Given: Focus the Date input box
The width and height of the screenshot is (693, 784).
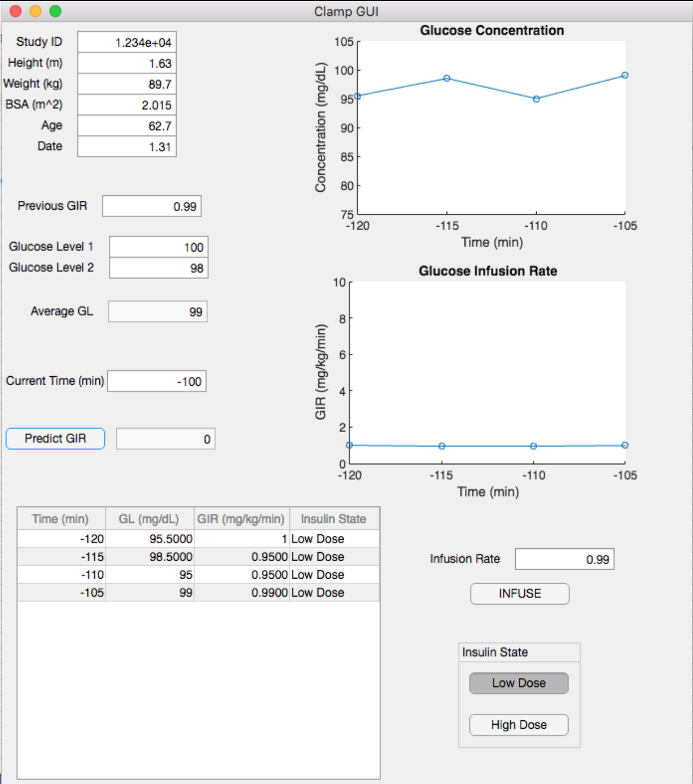Looking at the screenshot, I should (127, 147).
